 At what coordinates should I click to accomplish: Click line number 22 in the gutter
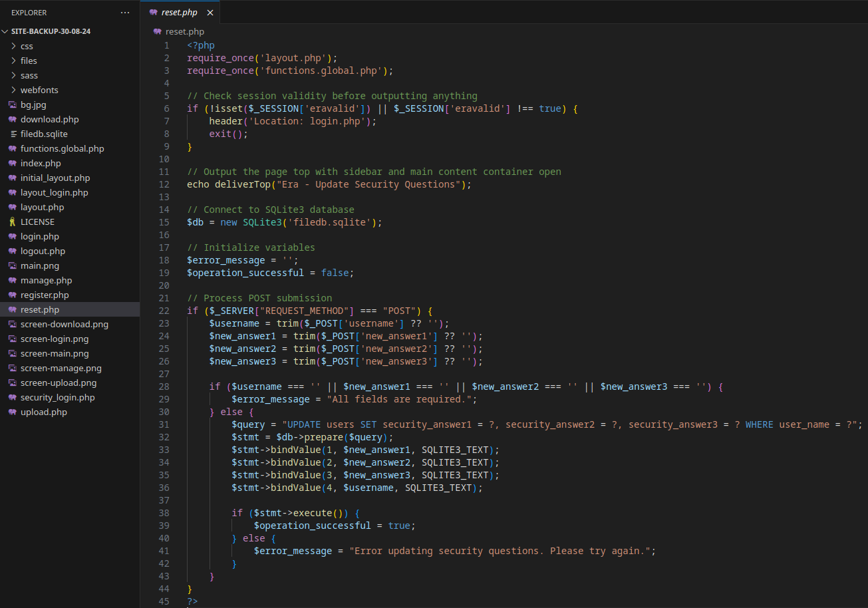click(x=164, y=311)
